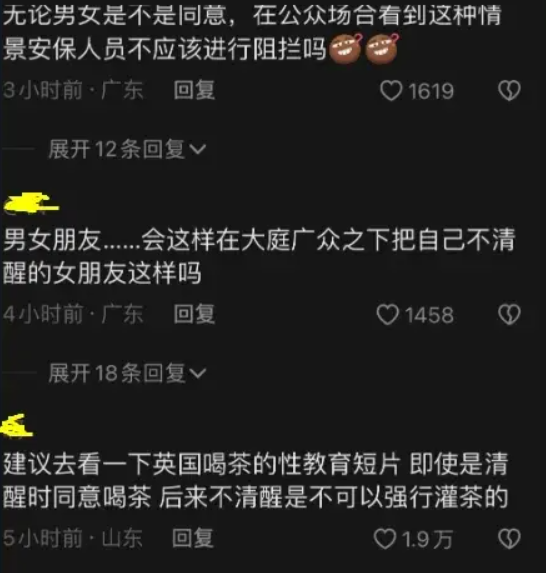Click chevron next to 展开12条回复

(x=198, y=149)
